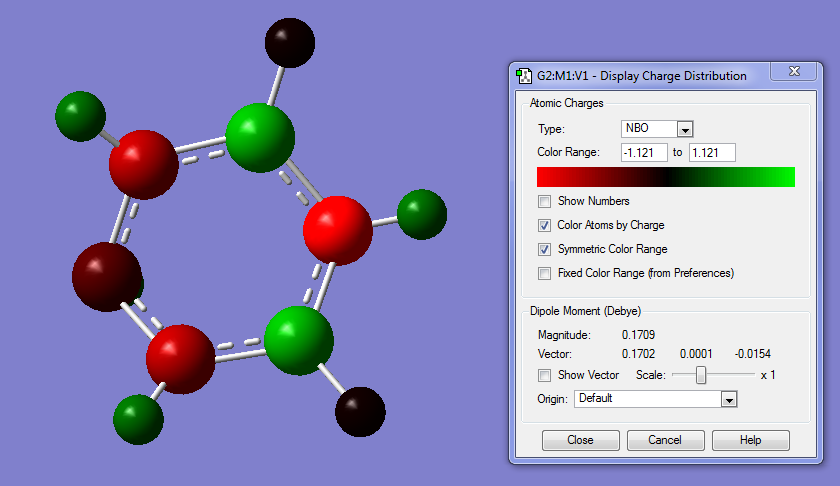Select the black atom at the top of the molecule

coord(290,43)
